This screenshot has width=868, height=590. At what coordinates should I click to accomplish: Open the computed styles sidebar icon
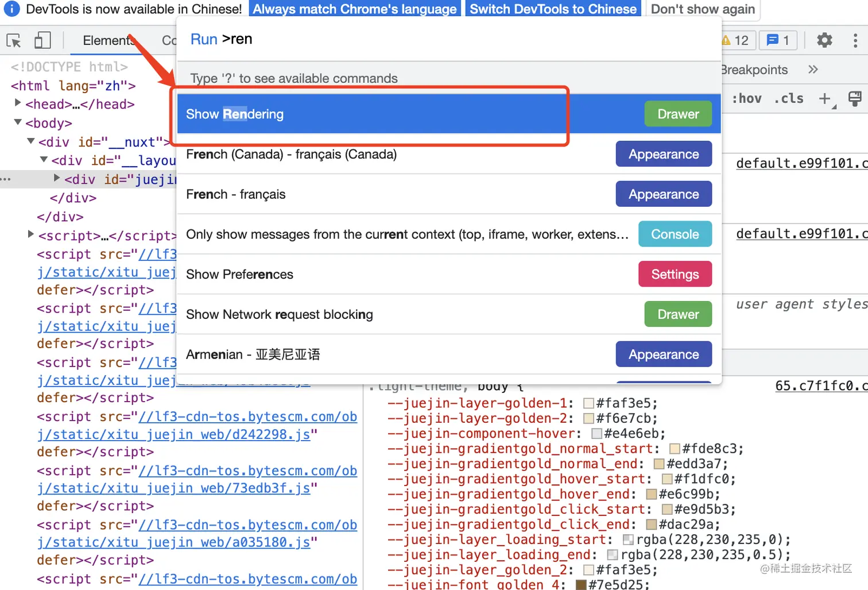coord(855,99)
